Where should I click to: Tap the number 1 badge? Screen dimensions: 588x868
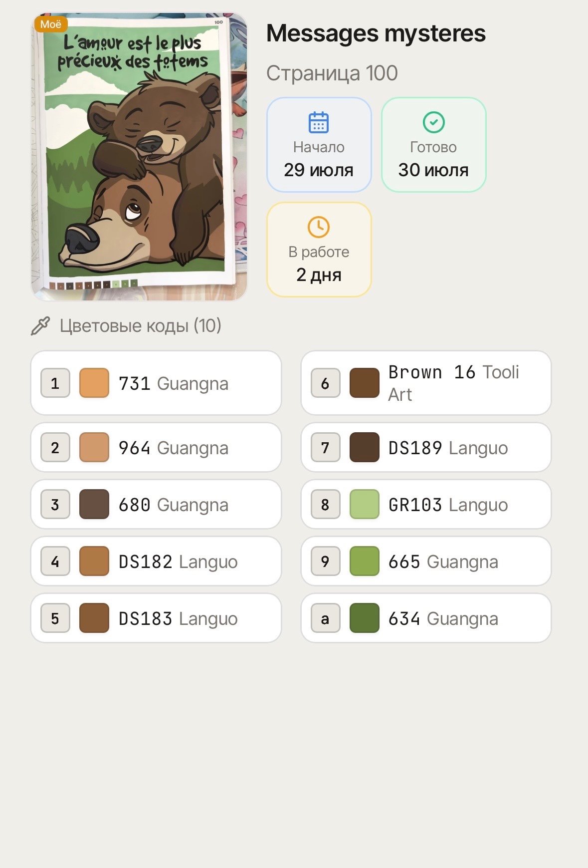point(55,383)
